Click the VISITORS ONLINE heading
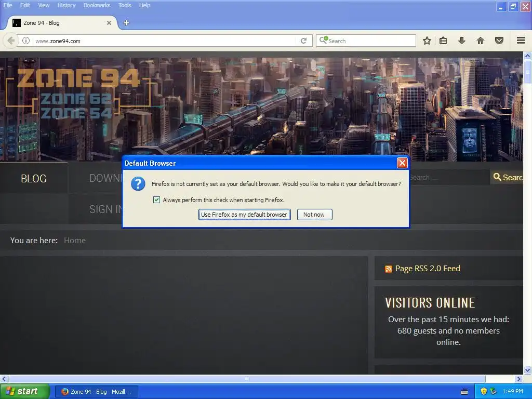This screenshot has width=532, height=399. pos(430,303)
